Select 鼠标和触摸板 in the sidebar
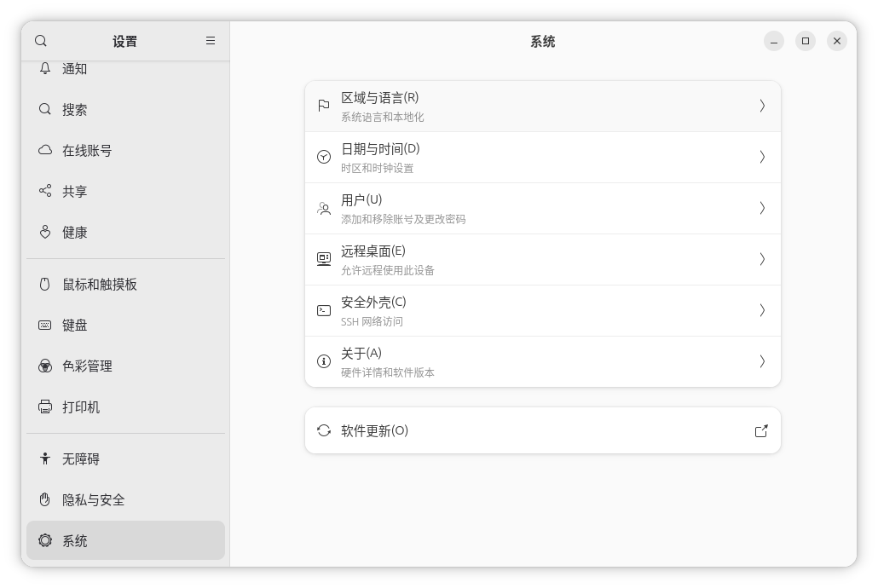This screenshot has width=878, height=588. click(99, 285)
